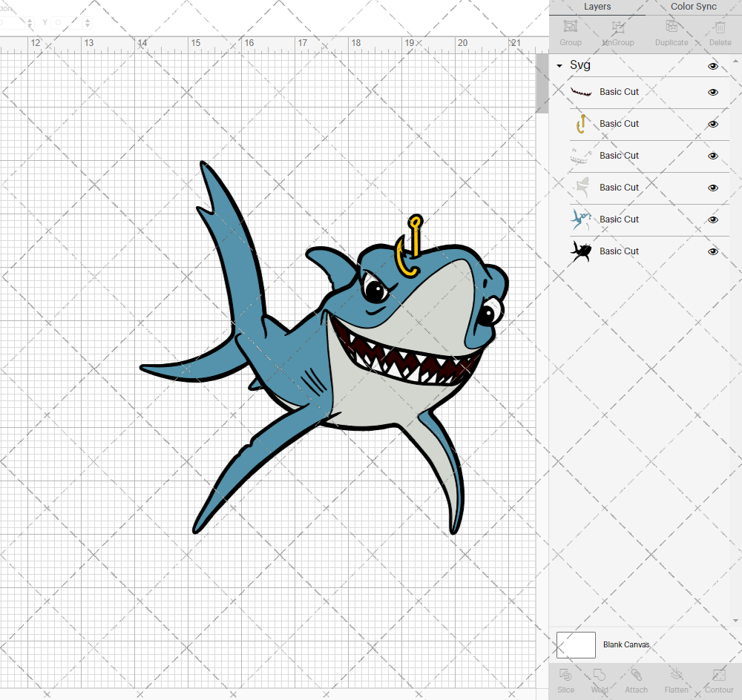Select the dark red mouth layer thumbnail

[581, 92]
